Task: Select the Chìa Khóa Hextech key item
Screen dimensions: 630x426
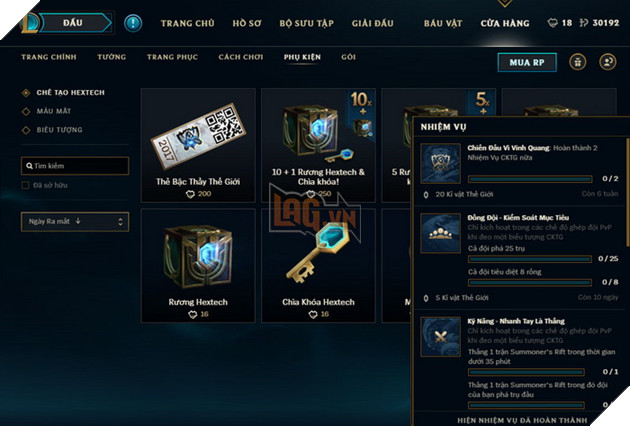Action: pos(318,265)
